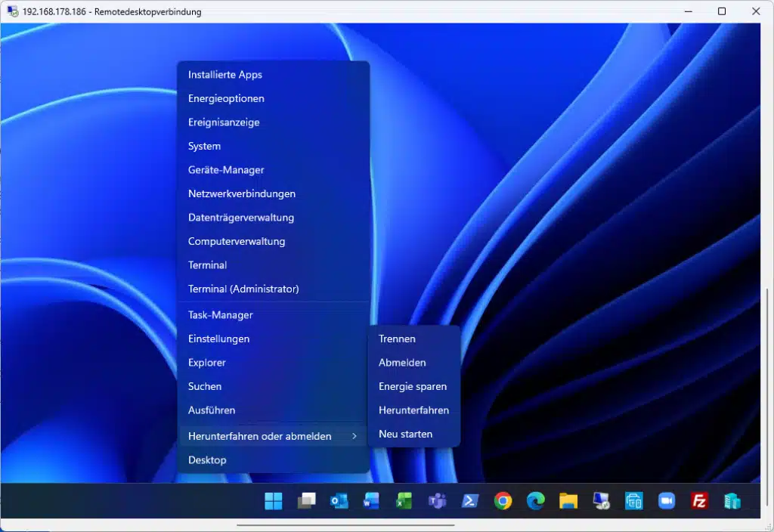Open PowerShell taskbar icon

[x=469, y=501]
